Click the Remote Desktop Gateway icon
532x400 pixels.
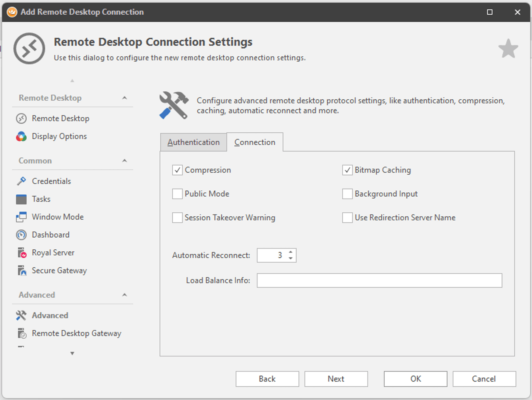pos(22,333)
